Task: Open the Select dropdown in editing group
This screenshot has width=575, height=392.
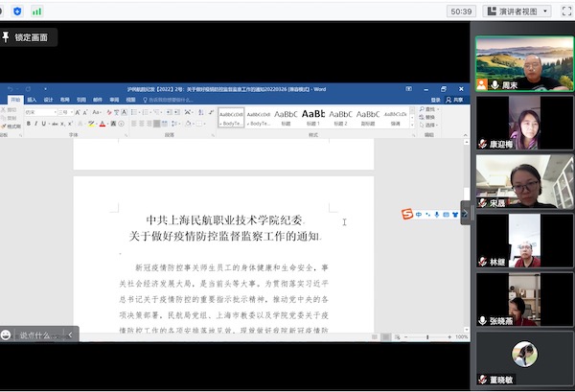Action: (429, 125)
